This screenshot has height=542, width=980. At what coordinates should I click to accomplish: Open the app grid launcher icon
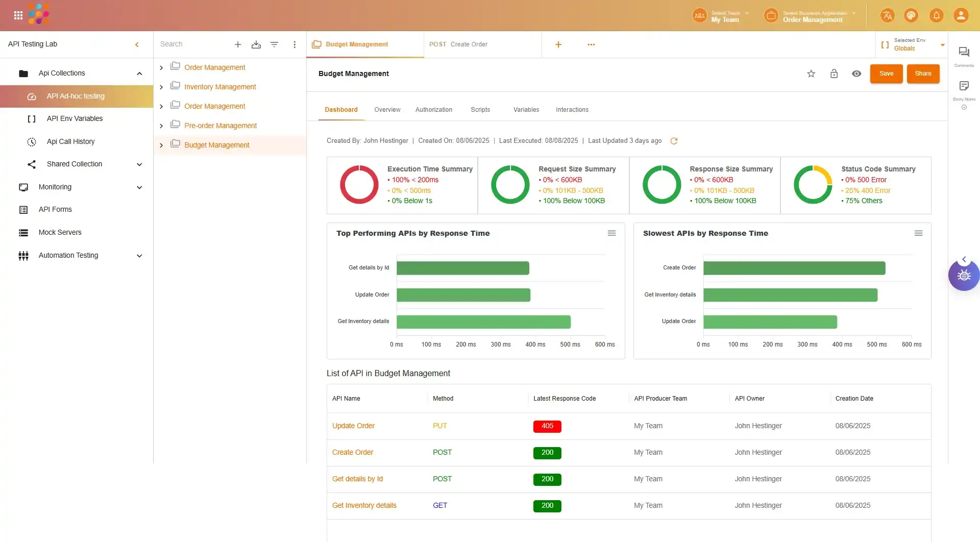tap(18, 15)
